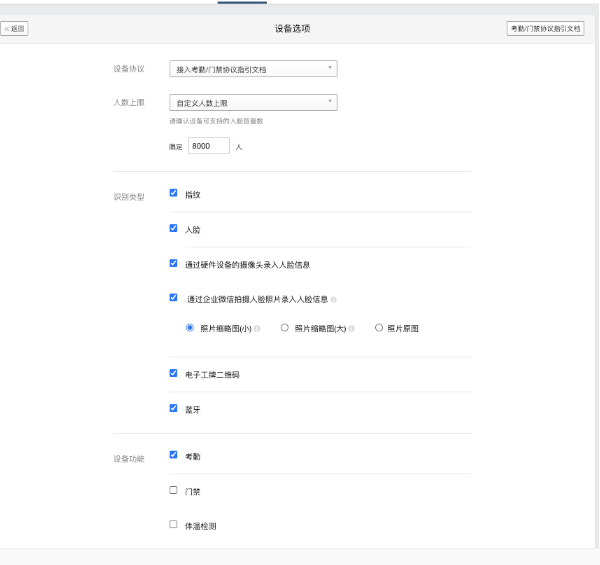
Task: Open 考勤/门禁协议指引文档 button
Action: pos(545,29)
